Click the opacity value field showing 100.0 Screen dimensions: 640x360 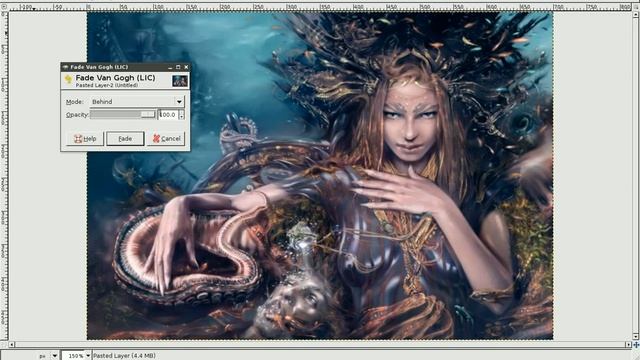(168, 115)
